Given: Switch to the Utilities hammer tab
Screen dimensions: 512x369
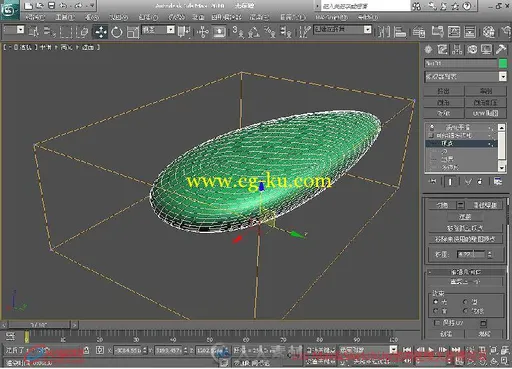Looking at the screenshot, I should [x=501, y=50].
